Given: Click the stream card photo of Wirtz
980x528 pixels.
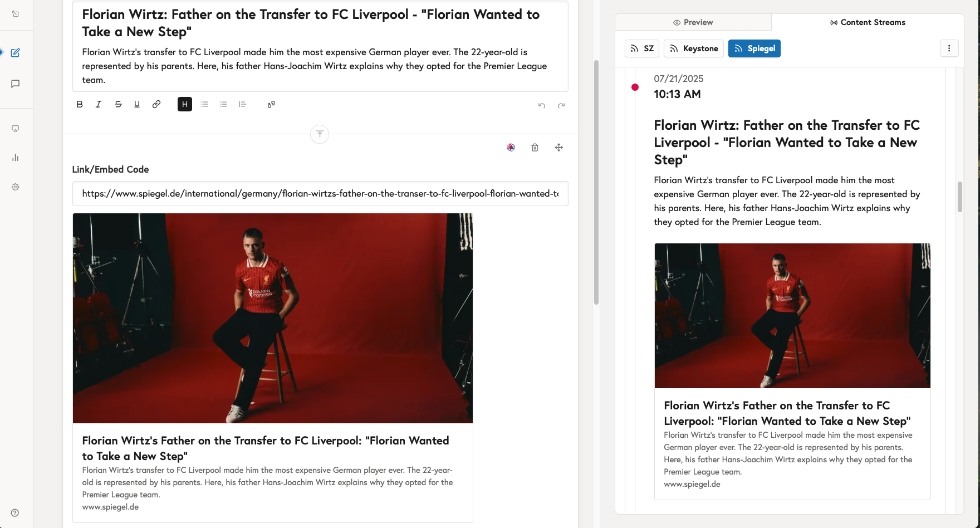Looking at the screenshot, I should click(x=792, y=316).
